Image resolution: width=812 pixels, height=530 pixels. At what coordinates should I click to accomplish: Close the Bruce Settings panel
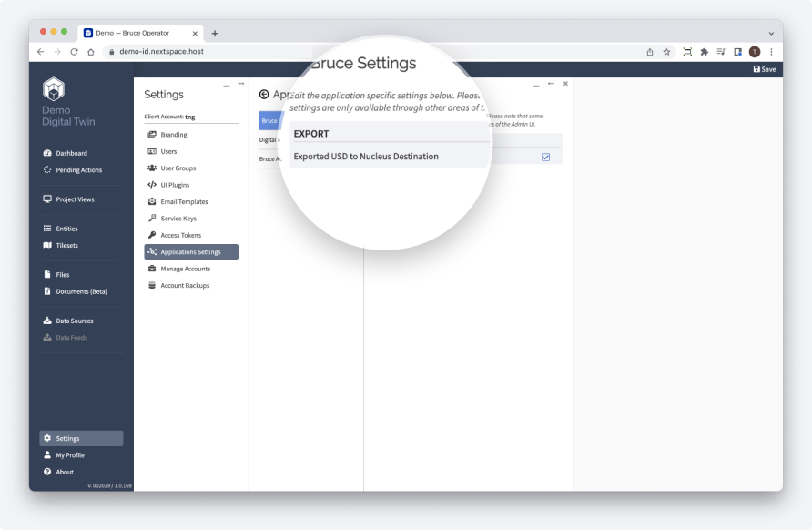565,84
